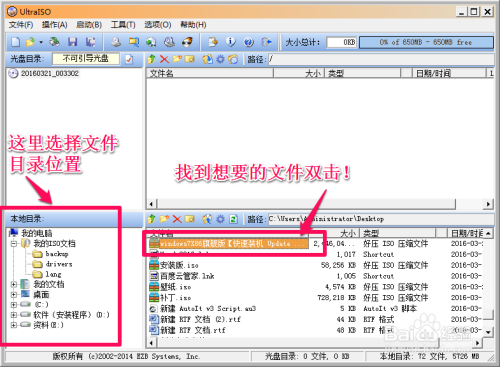Click the Add files toolbar icon
Image resolution: width=500 pixels, height=367 pixels.
pos(213,42)
